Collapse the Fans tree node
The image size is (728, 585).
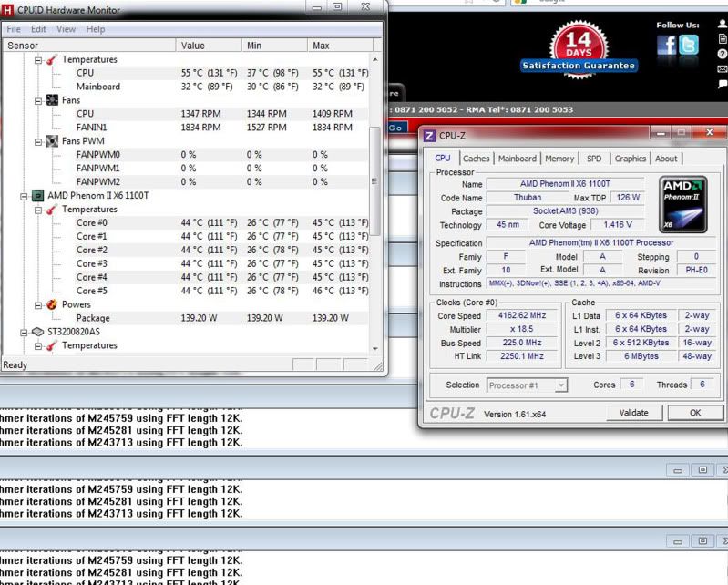(x=38, y=101)
